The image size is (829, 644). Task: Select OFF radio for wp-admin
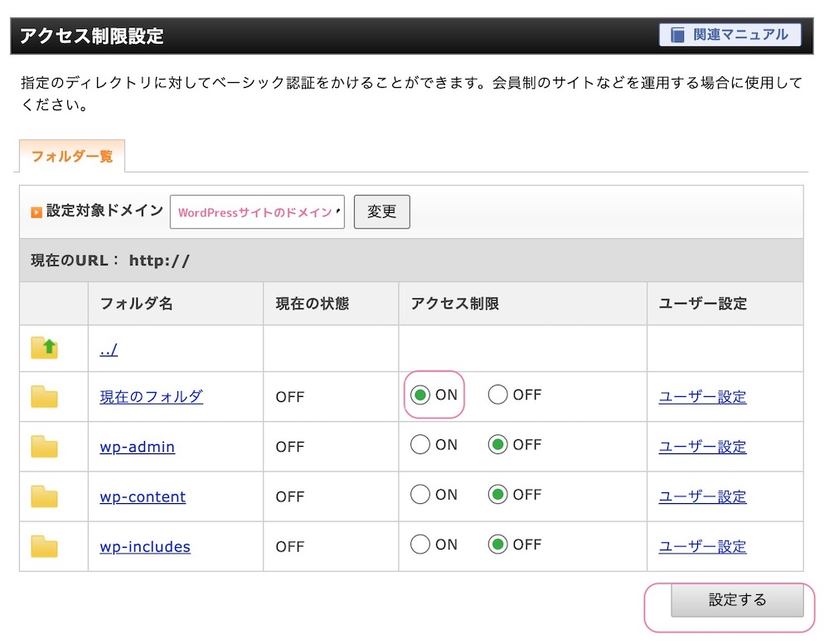[x=498, y=444]
